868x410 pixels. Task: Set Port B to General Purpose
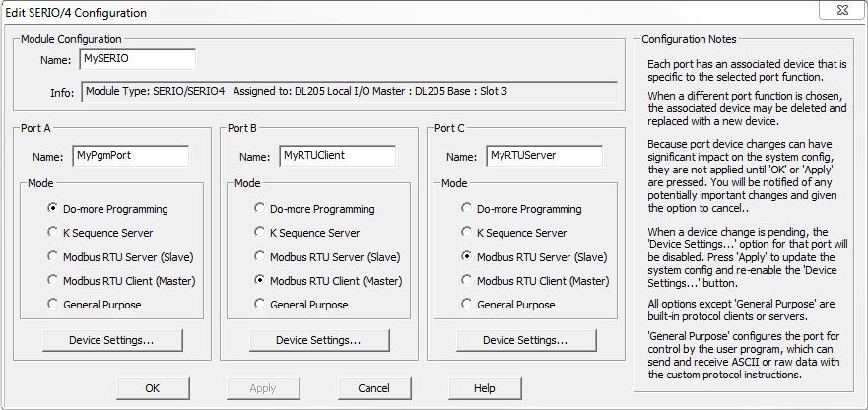coord(260,305)
